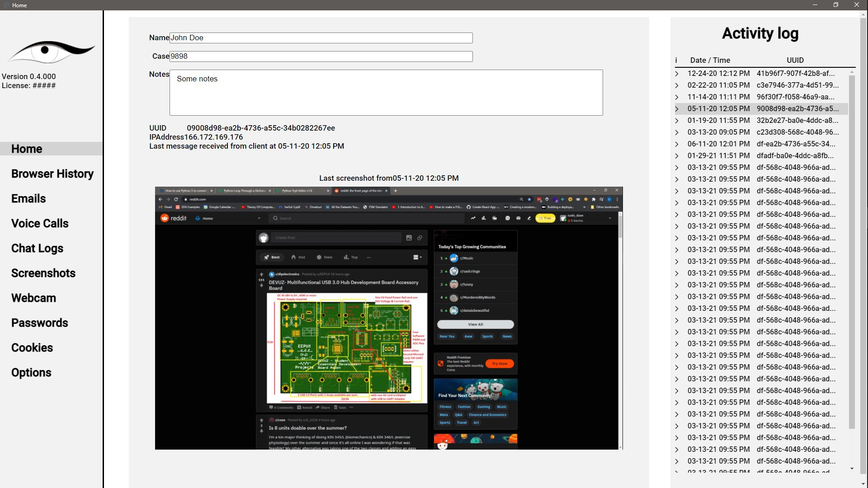Viewport: 868px width, 488px height.
Task: Open the Chat Logs section
Action: (x=37, y=249)
